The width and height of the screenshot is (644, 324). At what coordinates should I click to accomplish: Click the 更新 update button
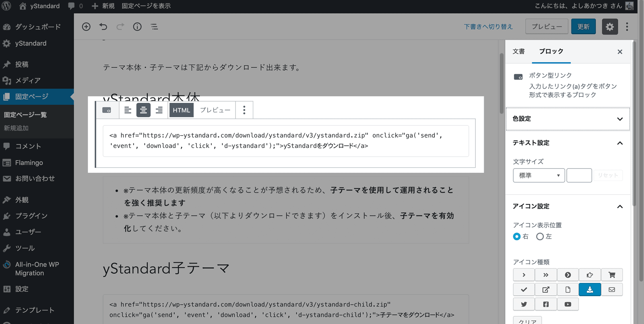pos(583,27)
